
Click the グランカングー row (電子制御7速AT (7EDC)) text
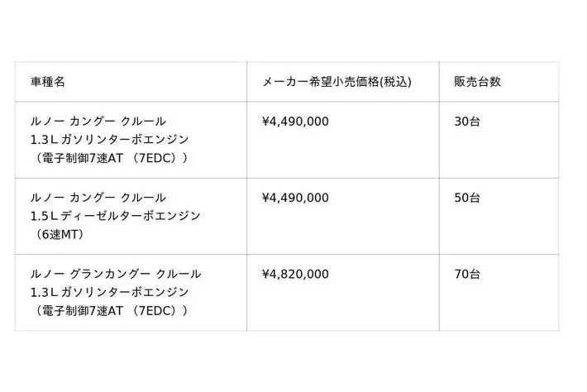click(x=111, y=311)
